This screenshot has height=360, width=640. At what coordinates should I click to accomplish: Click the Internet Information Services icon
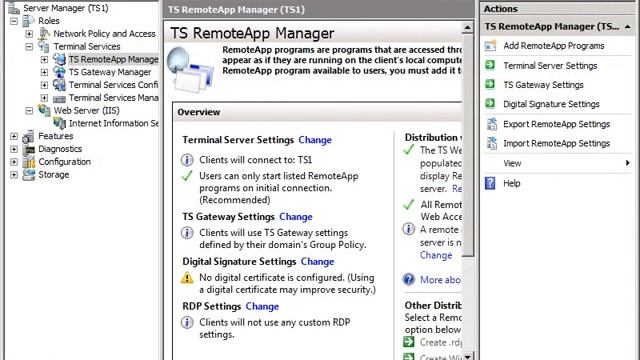[59, 123]
